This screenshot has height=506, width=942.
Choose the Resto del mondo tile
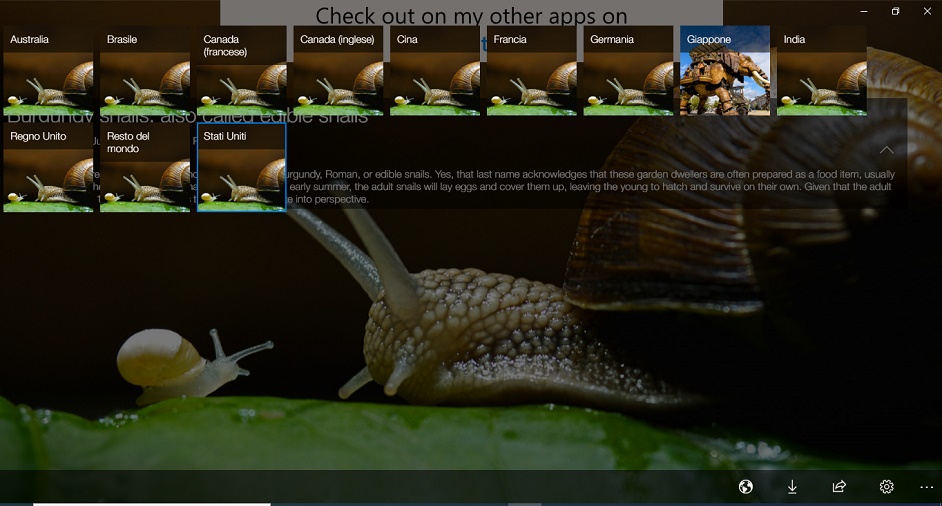click(145, 167)
